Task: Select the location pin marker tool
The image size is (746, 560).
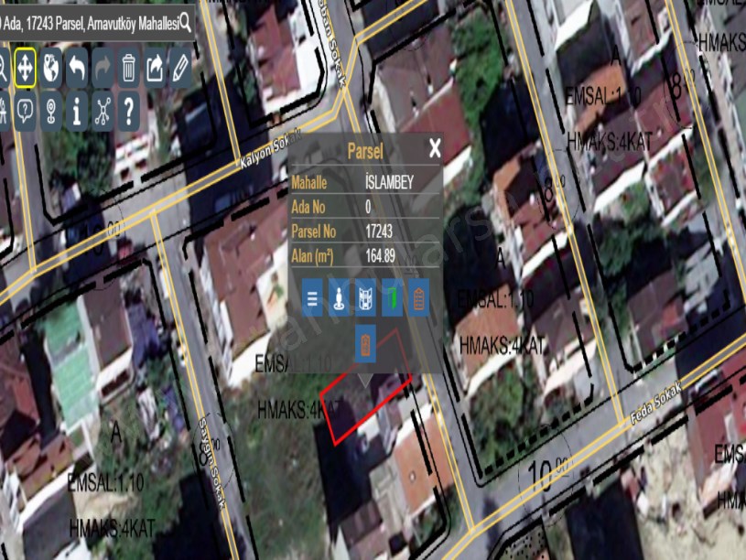Action: (x=51, y=112)
